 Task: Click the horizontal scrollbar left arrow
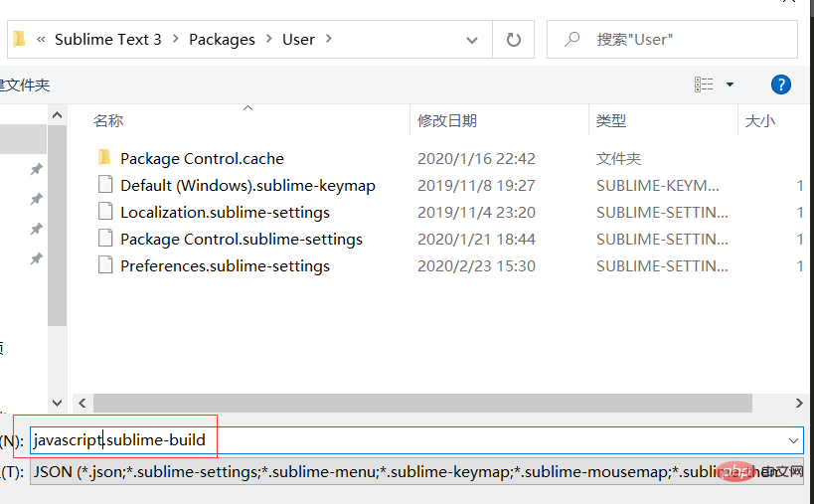82,403
